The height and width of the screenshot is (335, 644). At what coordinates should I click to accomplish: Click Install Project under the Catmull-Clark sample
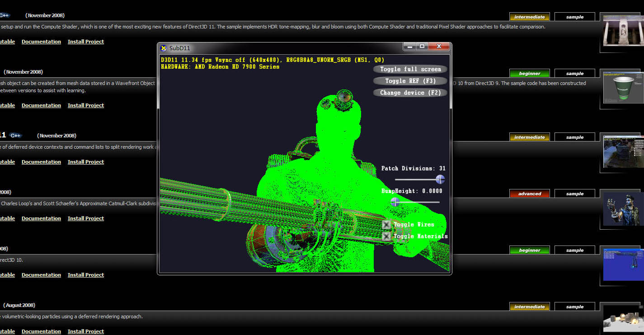point(86,218)
